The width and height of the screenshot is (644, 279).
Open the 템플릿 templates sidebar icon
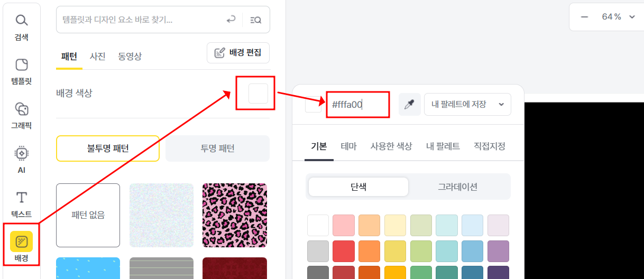point(21,72)
